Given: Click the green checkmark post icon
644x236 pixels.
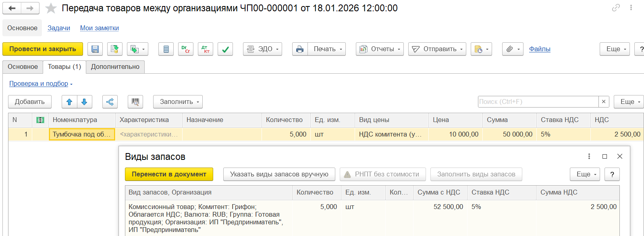Looking at the screenshot, I should (225, 49).
